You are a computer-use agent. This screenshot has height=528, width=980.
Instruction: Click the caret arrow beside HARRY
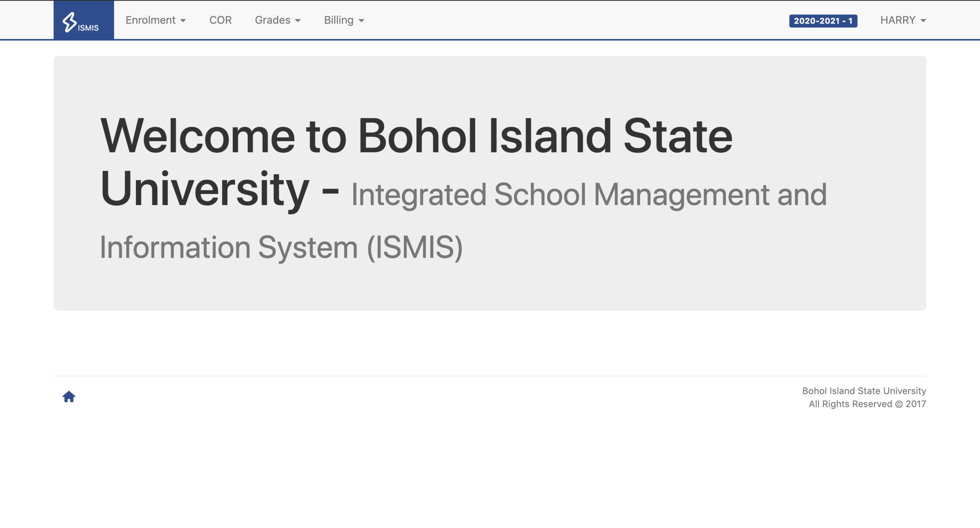point(923,21)
